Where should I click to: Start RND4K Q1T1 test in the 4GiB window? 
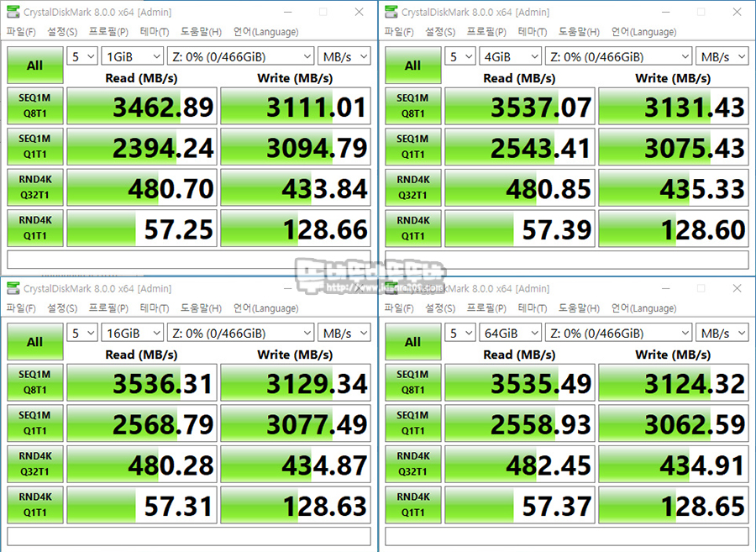click(x=413, y=228)
